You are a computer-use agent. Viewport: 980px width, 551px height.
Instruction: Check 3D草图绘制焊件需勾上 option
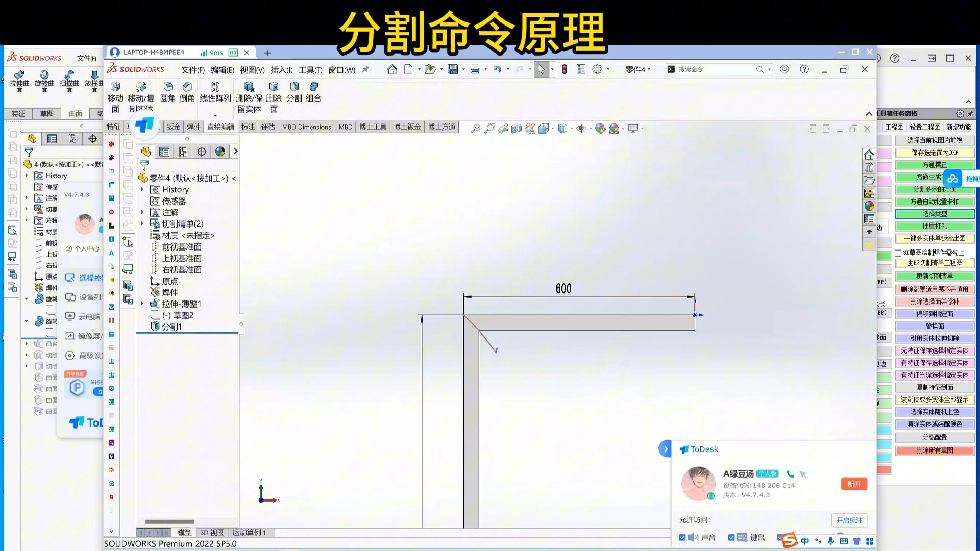[x=899, y=253]
